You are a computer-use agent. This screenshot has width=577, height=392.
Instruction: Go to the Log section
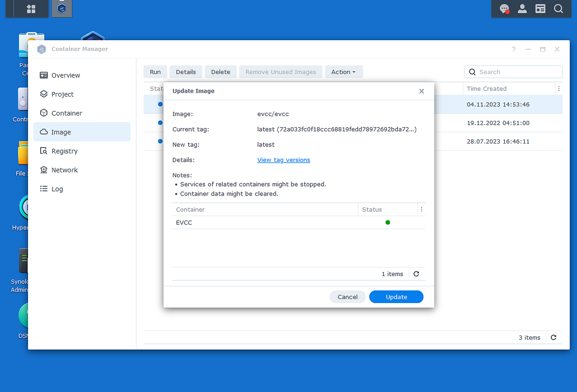(82, 189)
